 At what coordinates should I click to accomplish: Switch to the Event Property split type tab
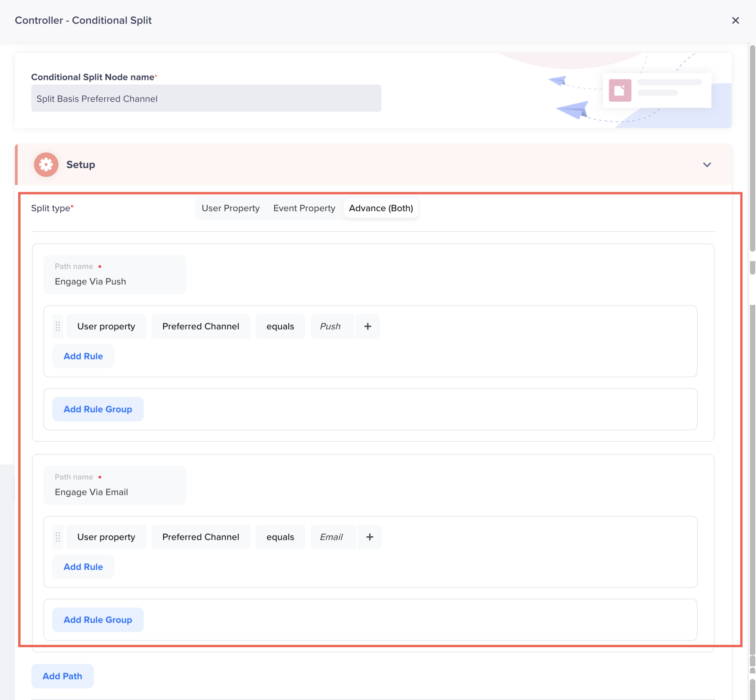pyautogui.click(x=304, y=208)
